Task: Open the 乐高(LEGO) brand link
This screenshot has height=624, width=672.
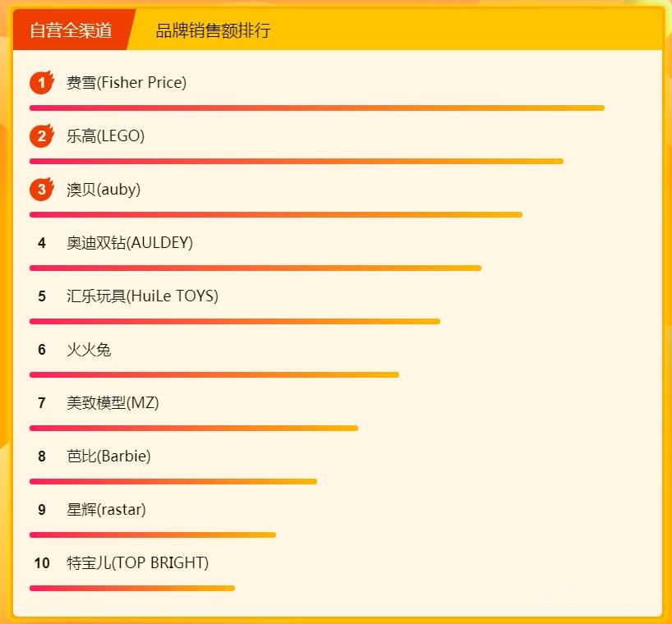Action: (105, 136)
